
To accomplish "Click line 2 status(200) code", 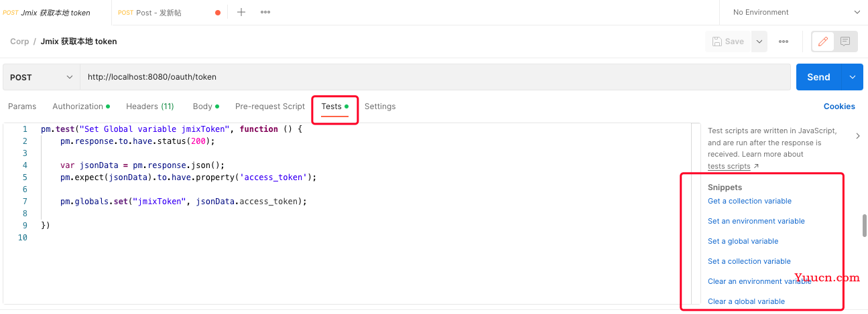I will point(137,141).
